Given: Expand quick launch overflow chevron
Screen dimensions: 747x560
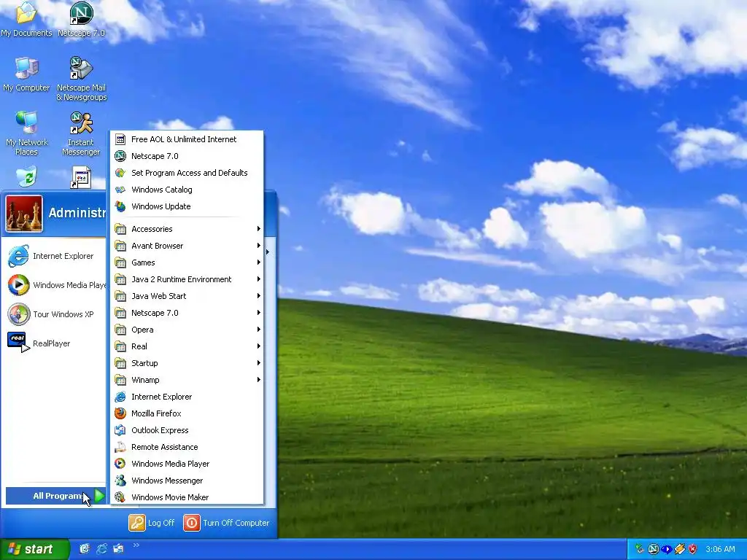Looking at the screenshot, I should [136, 545].
